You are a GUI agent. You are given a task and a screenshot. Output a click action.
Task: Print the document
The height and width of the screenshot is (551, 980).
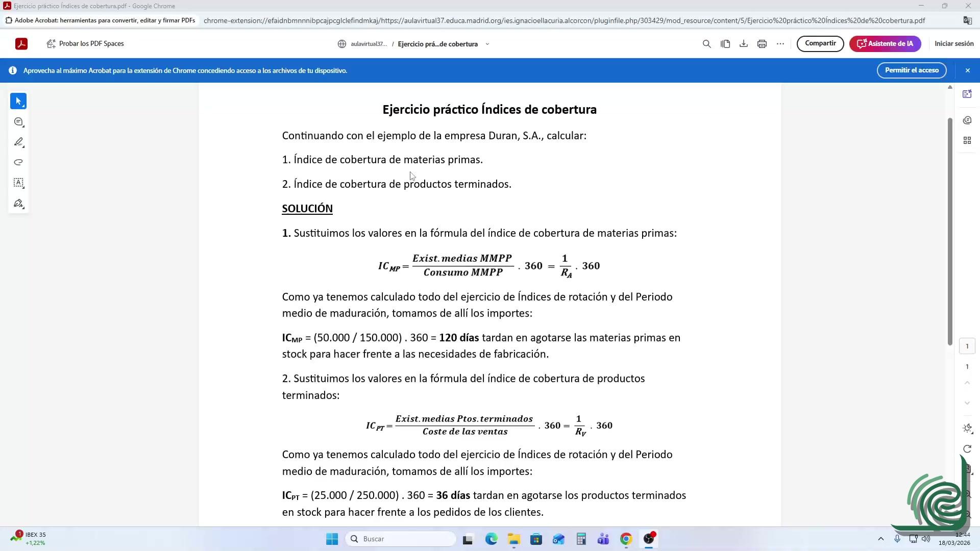click(x=762, y=44)
